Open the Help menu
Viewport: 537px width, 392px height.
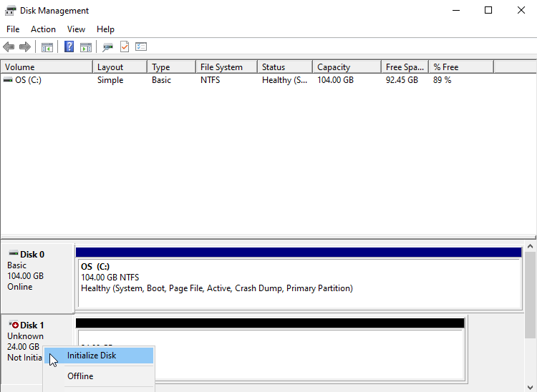click(x=105, y=29)
